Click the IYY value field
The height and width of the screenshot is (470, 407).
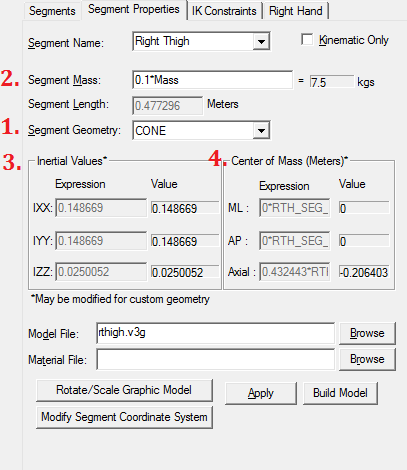coord(185,241)
